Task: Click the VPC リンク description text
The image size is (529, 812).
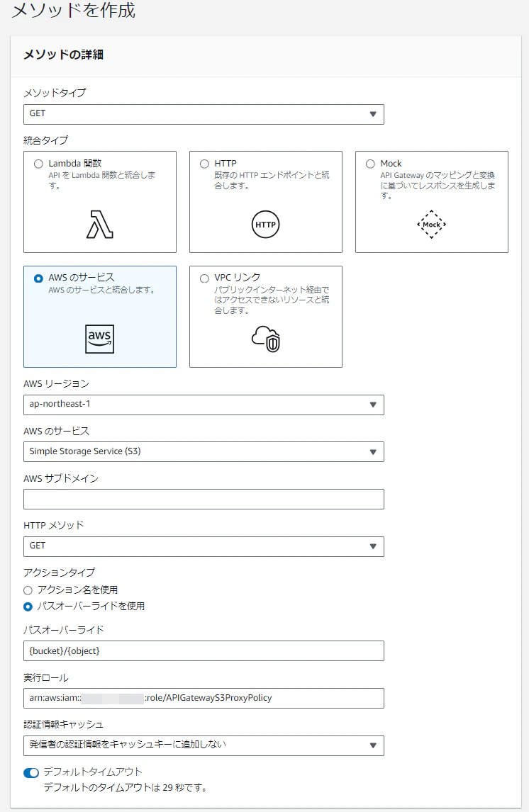Action: point(272,300)
